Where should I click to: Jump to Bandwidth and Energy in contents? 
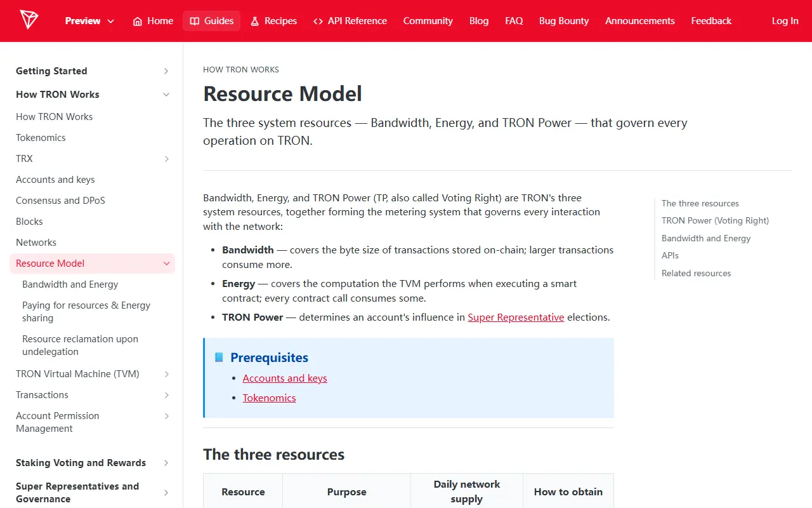coord(706,238)
